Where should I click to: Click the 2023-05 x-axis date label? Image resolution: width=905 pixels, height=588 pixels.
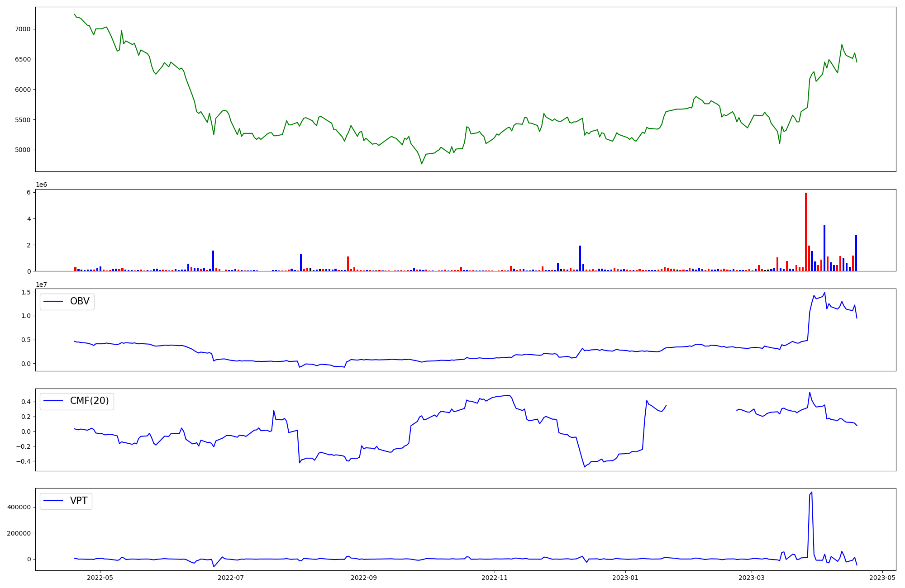(x=882, y=577)
